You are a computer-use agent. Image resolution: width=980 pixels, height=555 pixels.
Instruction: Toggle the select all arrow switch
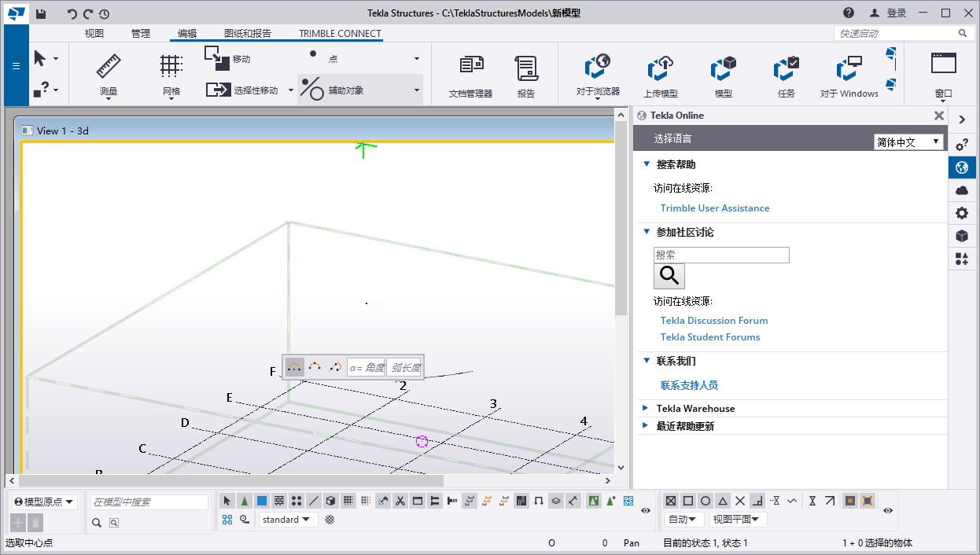click(227, 501)
